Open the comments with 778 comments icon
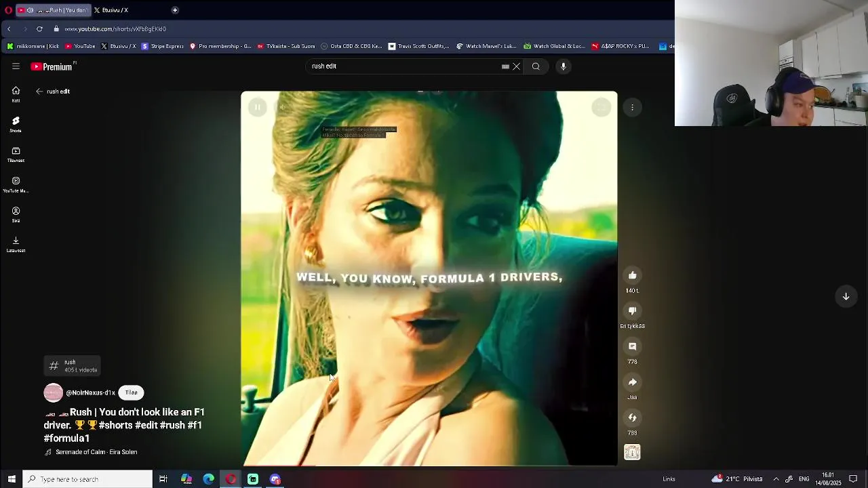 (x=632, y=346)
